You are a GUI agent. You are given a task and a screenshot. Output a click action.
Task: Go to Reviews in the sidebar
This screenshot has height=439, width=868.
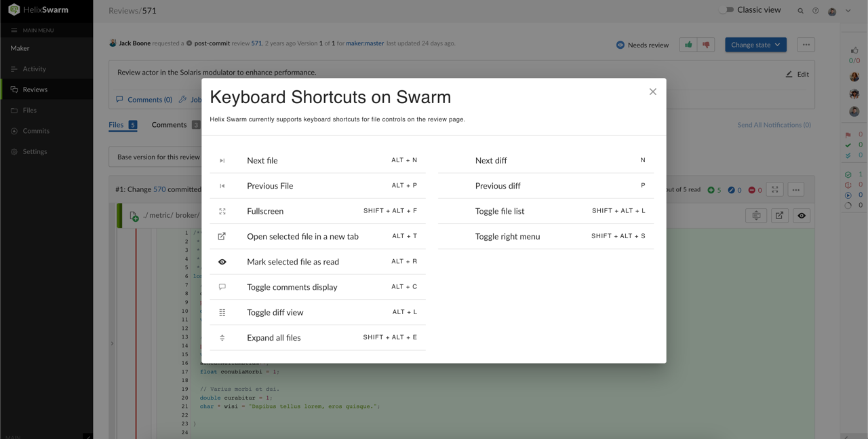(46, 90)
